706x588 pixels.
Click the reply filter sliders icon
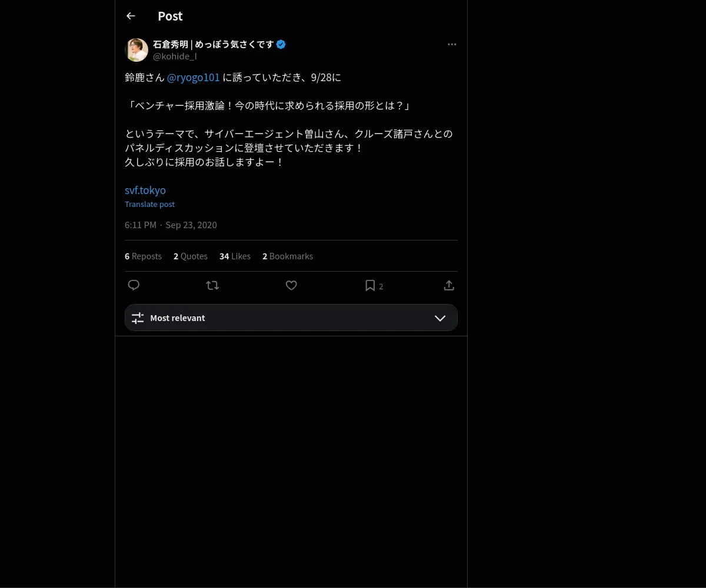tap(138, 318)
